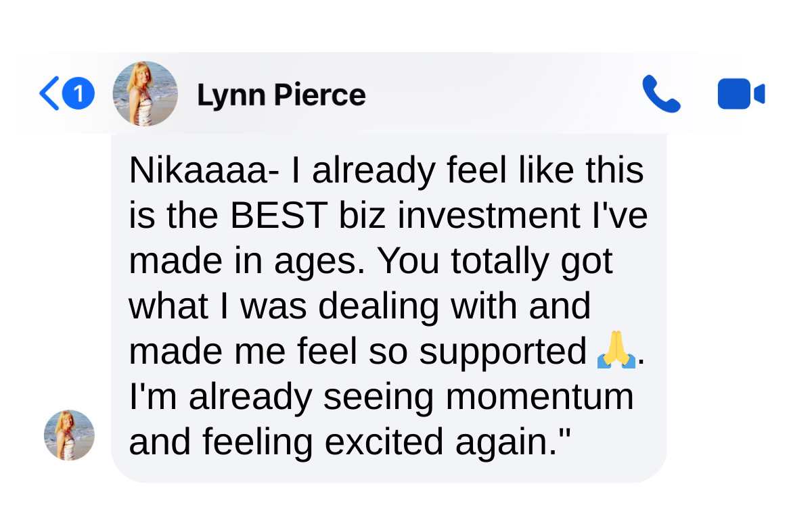Screen dimensions: 812x528
Task: Start a video call with camera icon
Action: pos(740,94)
